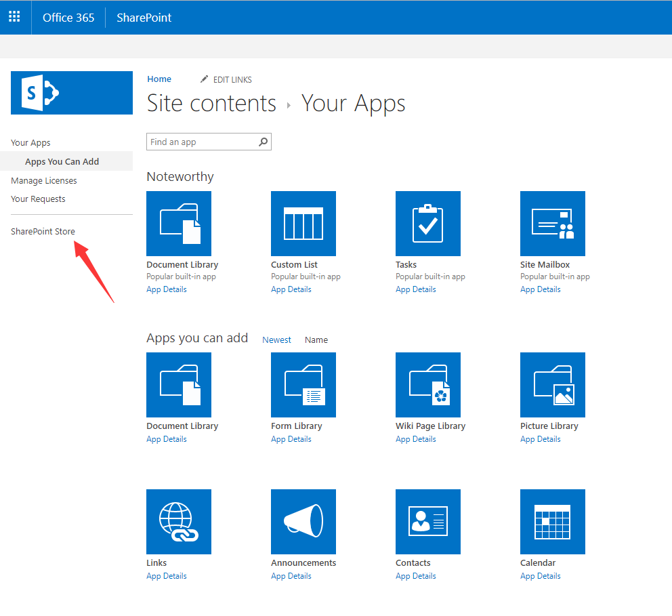Open Your Requests in the sidebar
Image resolution: width=672 pixels, height=616 pixels.
coord(38,199)
